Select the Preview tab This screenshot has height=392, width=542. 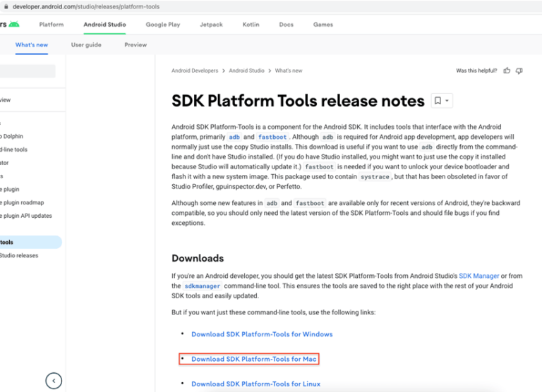click(x=135, y=44)
